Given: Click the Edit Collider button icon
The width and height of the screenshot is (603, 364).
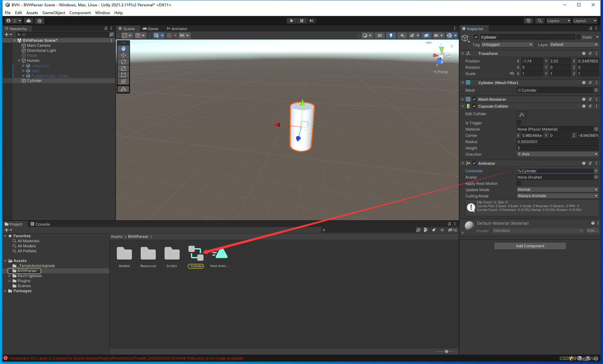Looking at the screenshot, I should (x=521, y=115).
